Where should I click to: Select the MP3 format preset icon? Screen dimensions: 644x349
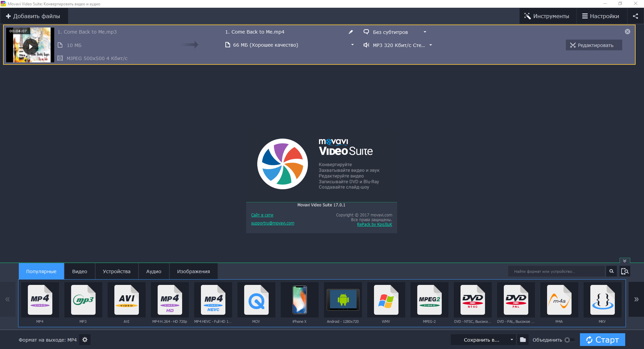(83, 300)
